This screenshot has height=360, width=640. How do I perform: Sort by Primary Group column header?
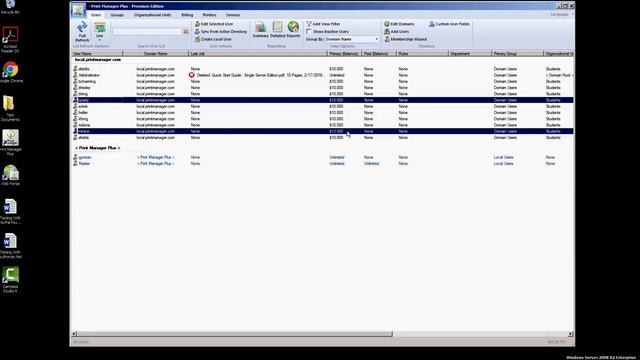tap(518, 53)
